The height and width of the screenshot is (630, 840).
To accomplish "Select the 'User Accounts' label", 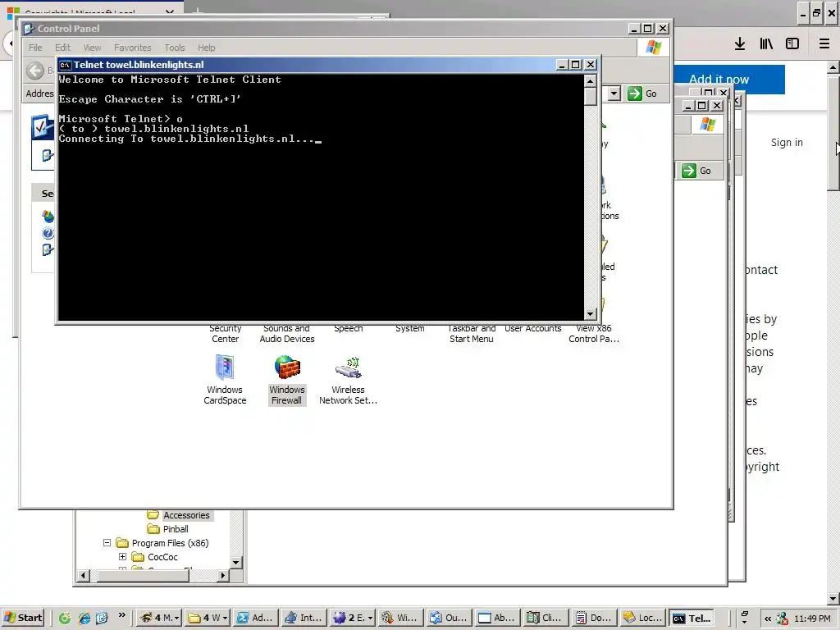I will click(533, 328).
